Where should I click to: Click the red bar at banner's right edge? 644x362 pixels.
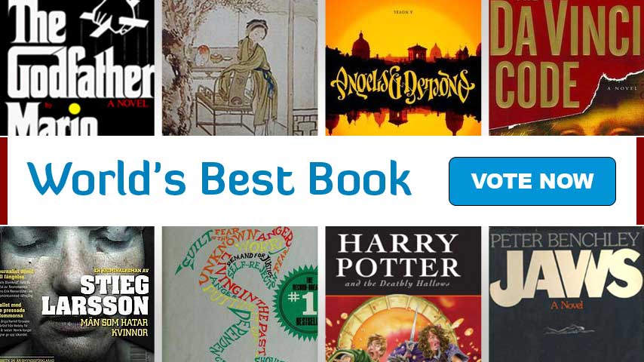click(640, 181)
